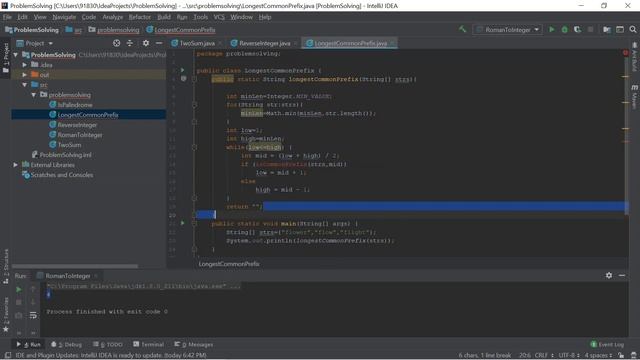
Task: Toggle the Favorites tool window sidebar button
Action: click(6, 314)
